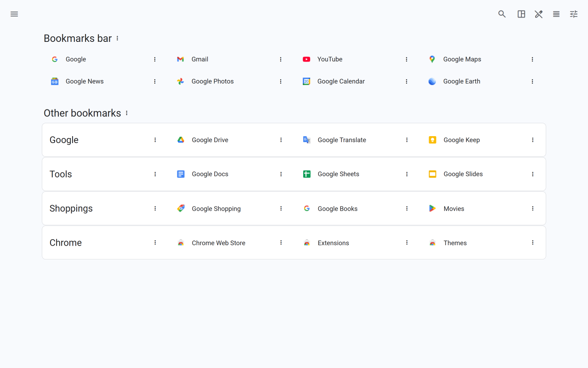Click the Google Sheets icon
Image resolution: width=588 pixels, height=368 pixels.
(x=307, y=174)
